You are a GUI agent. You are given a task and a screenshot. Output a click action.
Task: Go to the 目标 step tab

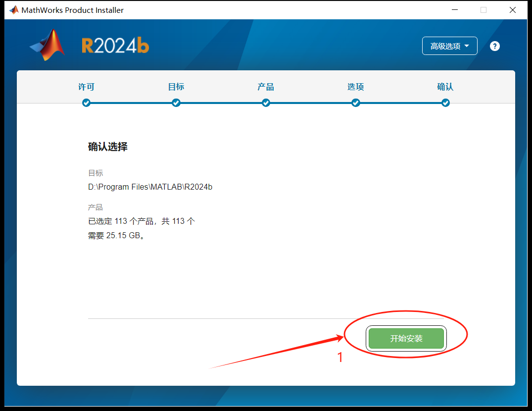pos(176,87)
